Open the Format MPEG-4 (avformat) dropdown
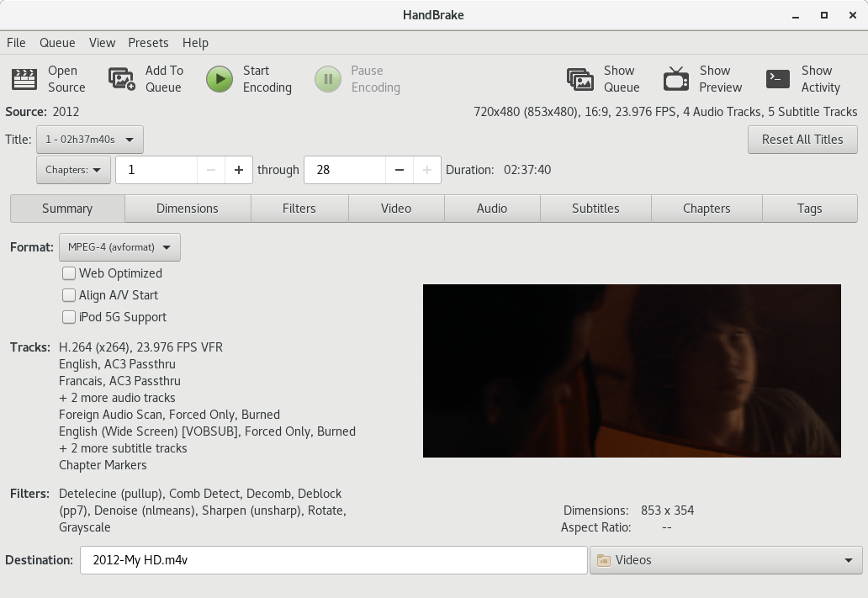Screen dimensions: 868x598 119,247
